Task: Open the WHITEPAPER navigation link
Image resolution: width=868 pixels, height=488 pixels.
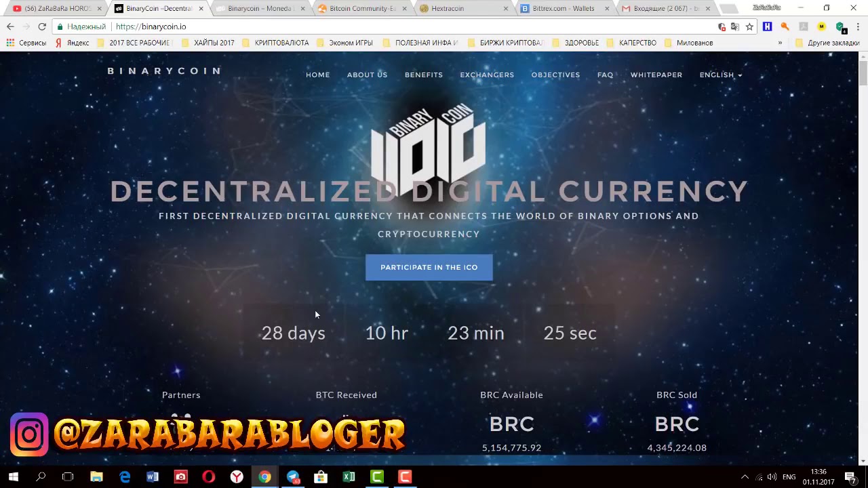Action: (x=656, y=75)
